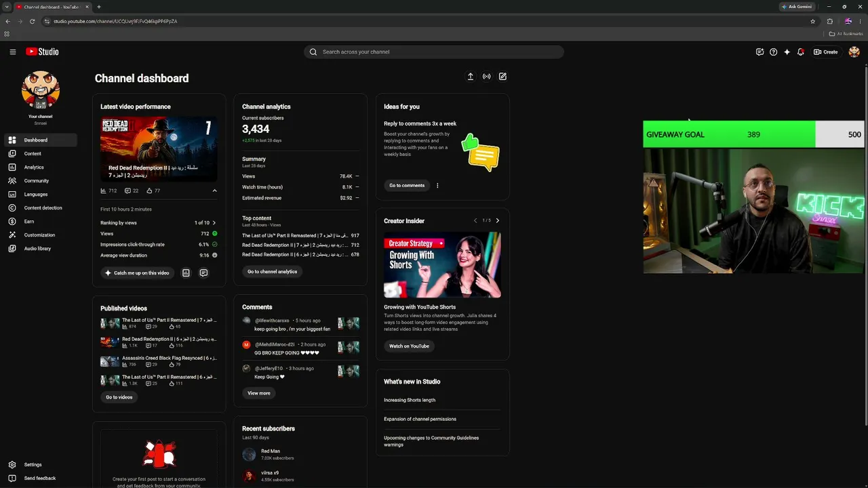The image size is (868, 488).
Task: Click Go to videos button
Action: tap(119, 397)
